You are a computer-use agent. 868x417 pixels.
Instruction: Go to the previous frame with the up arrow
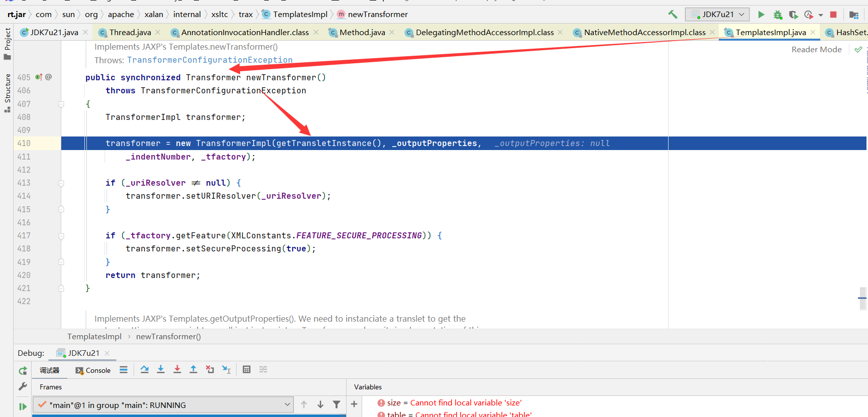tap(304, 404)
